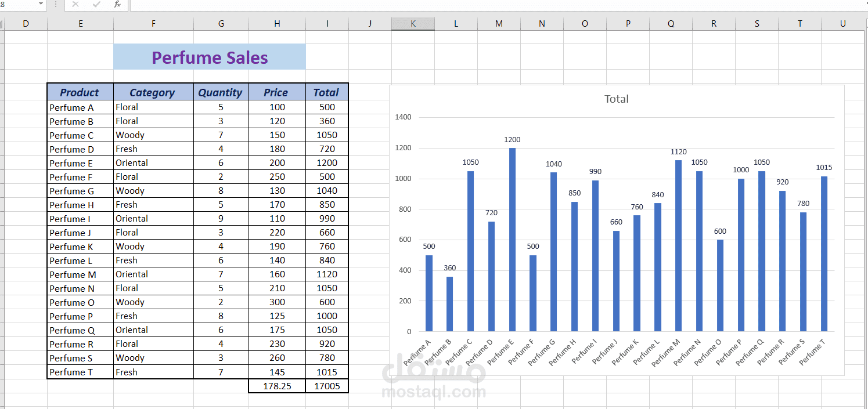The height and width of the screenshot is (409, 868).
Task: Select the Perfume A product cell
Action: pos(80,107)
